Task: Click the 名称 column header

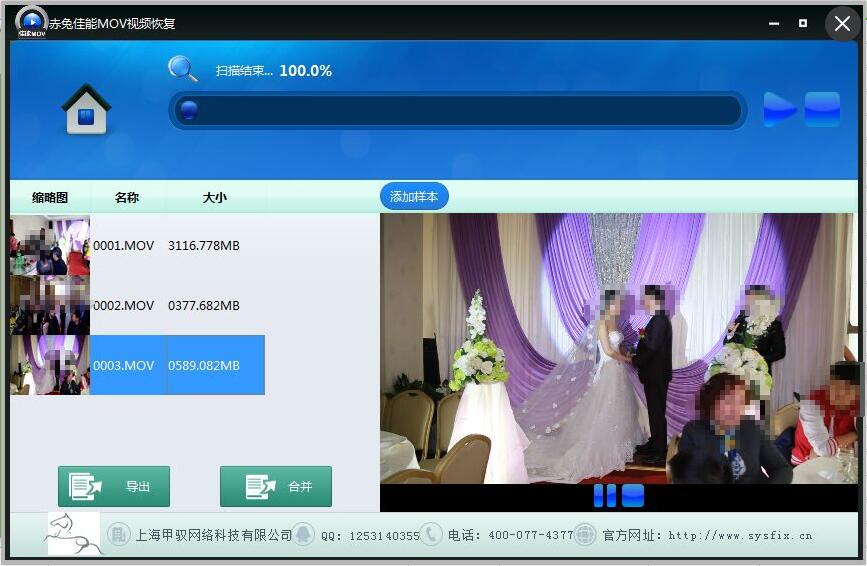Action: (127, 197)
